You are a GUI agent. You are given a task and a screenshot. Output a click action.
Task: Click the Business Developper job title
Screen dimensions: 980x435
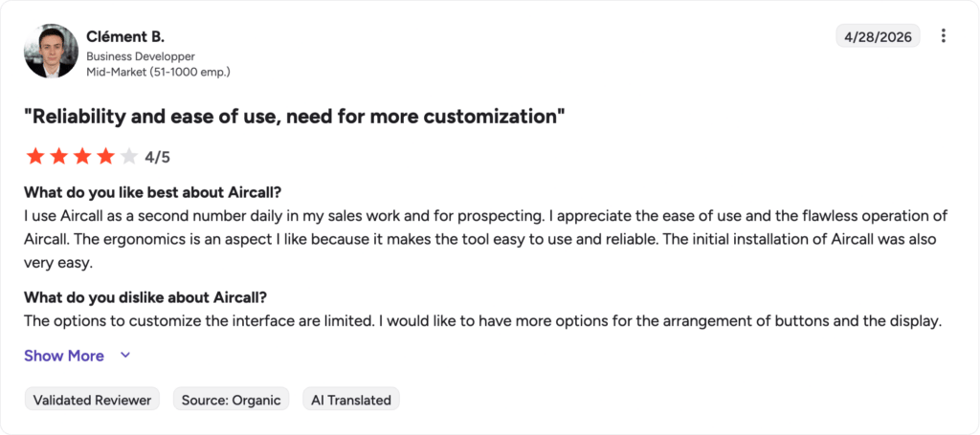141,56
